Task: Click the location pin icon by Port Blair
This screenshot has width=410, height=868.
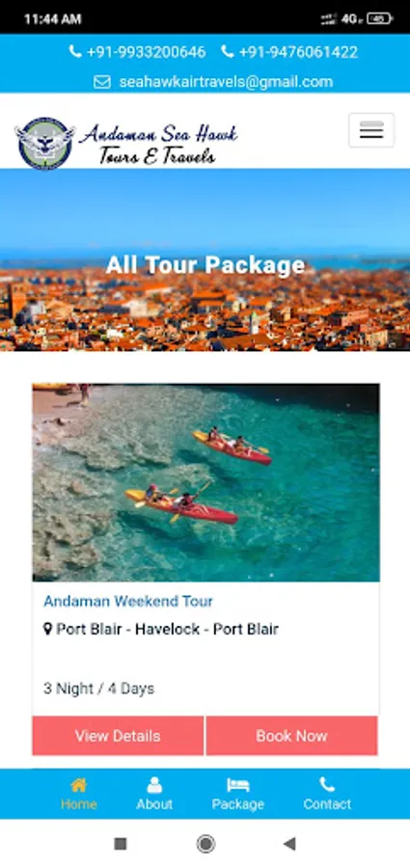Action: [x=47, y=629]
